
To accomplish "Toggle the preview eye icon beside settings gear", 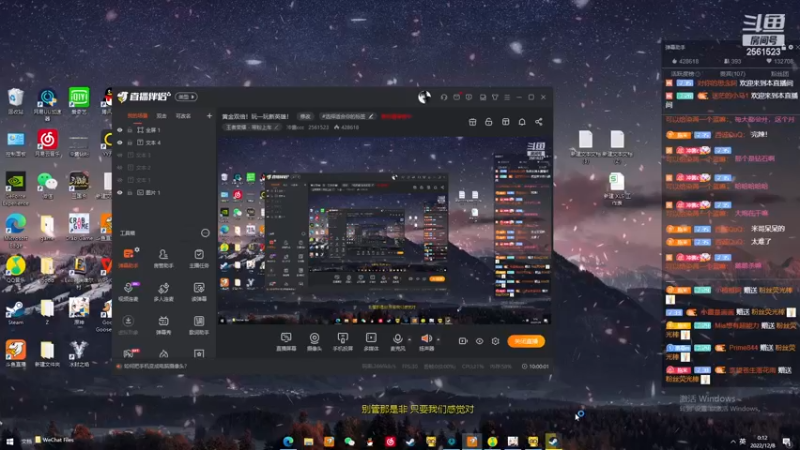I will (480, 341).
